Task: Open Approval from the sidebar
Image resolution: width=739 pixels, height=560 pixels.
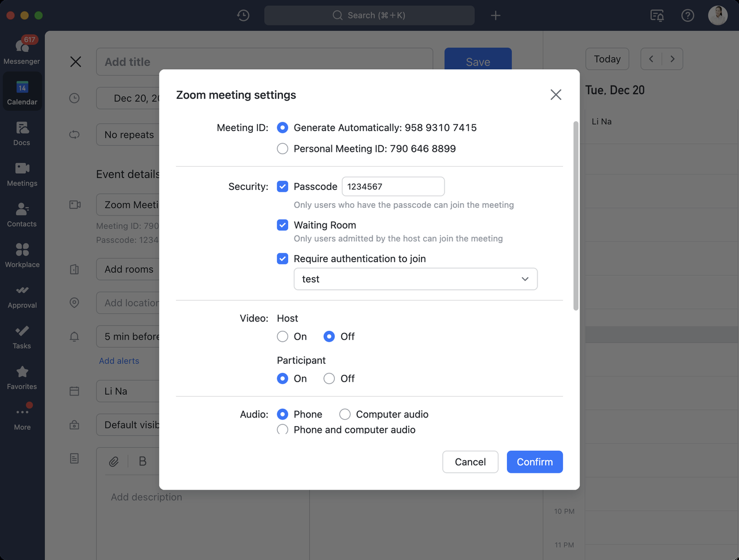Action: (x=22, y=295)
